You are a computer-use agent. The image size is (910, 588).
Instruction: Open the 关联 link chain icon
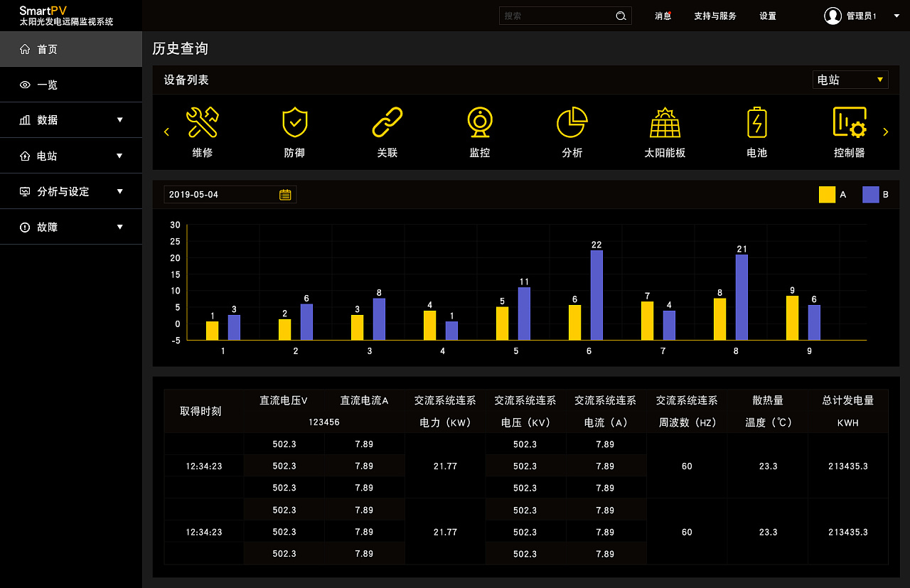387,122
